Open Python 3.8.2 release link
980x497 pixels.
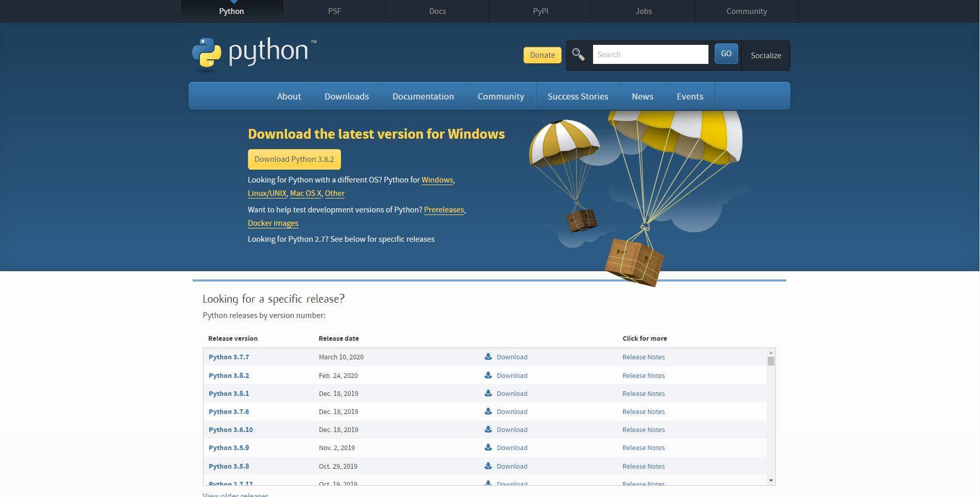(229, 375)
